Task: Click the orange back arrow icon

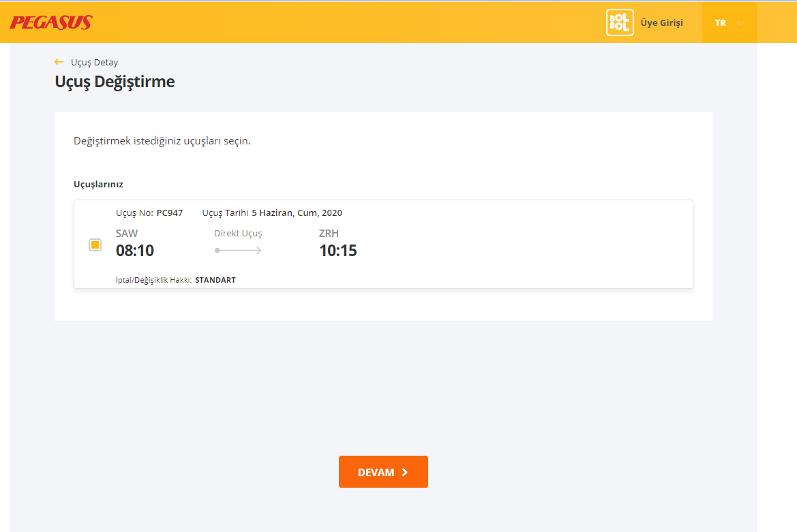Action: pos(59,62)
